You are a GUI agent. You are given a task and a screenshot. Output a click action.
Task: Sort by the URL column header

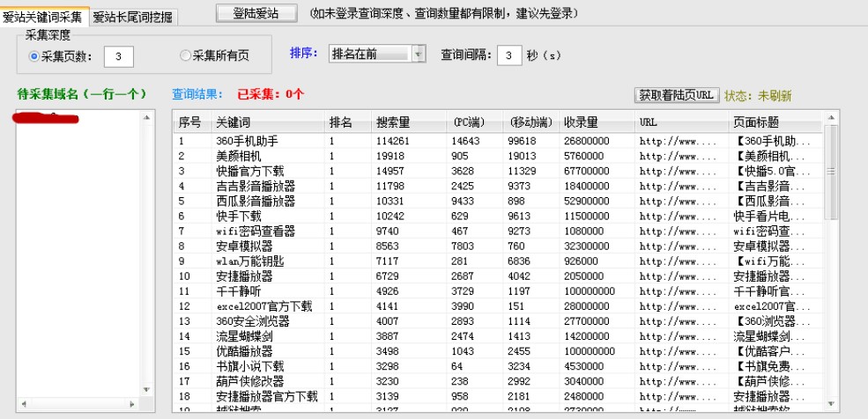point(681,122)
